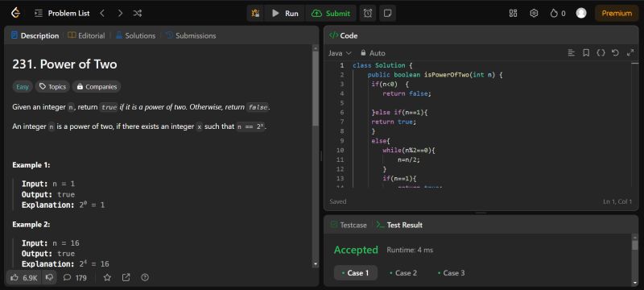Pick a random problem shuffle icon

[138, 13]
